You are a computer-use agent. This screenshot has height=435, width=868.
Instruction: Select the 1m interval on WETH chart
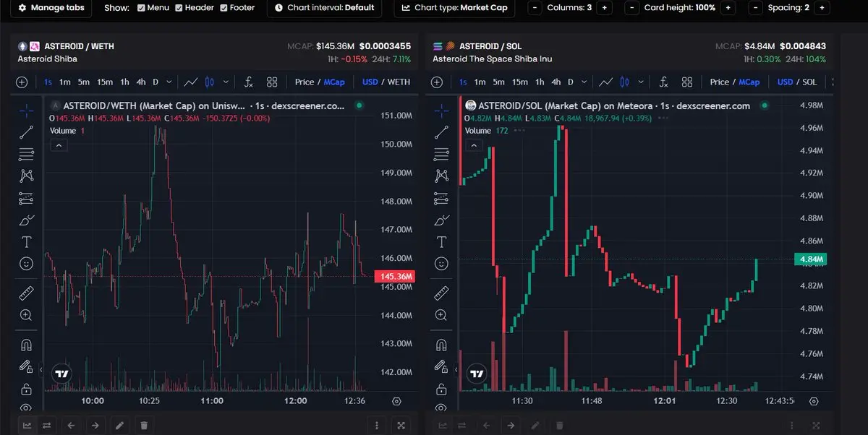[65, 82]
